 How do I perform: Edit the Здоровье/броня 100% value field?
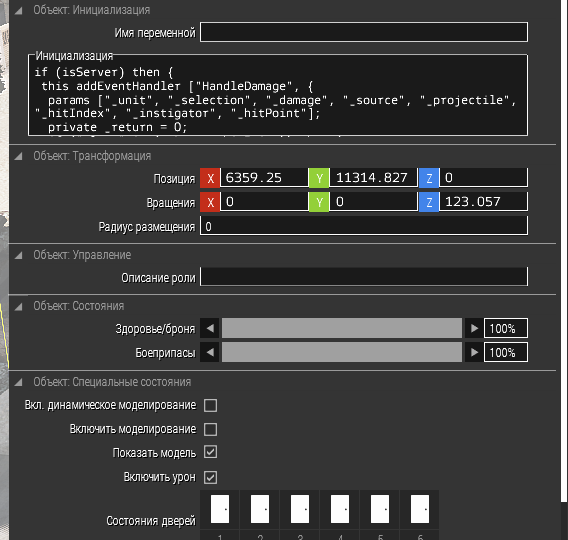[506, 328]
